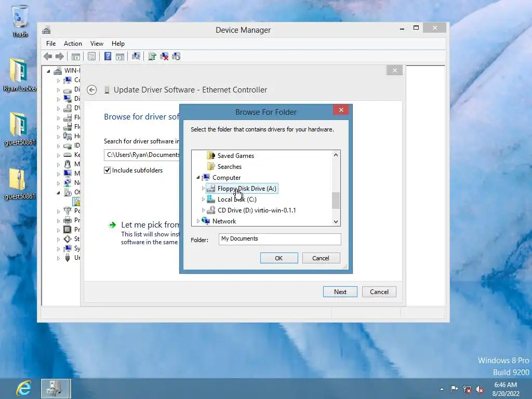Click Scan for hardware changes toolbar icon
This screenshot has width=532, height=399.
136,56
